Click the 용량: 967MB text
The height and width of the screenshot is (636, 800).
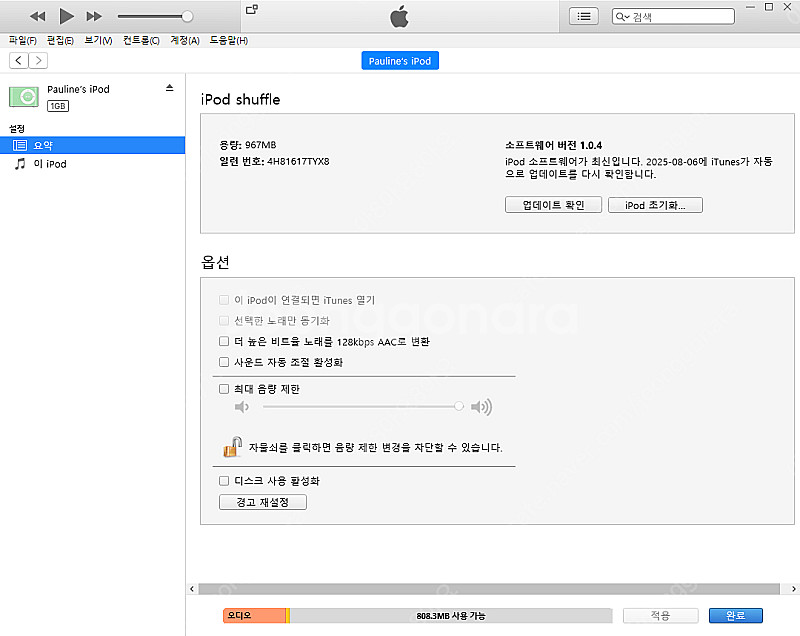click(x=248, y=145)
